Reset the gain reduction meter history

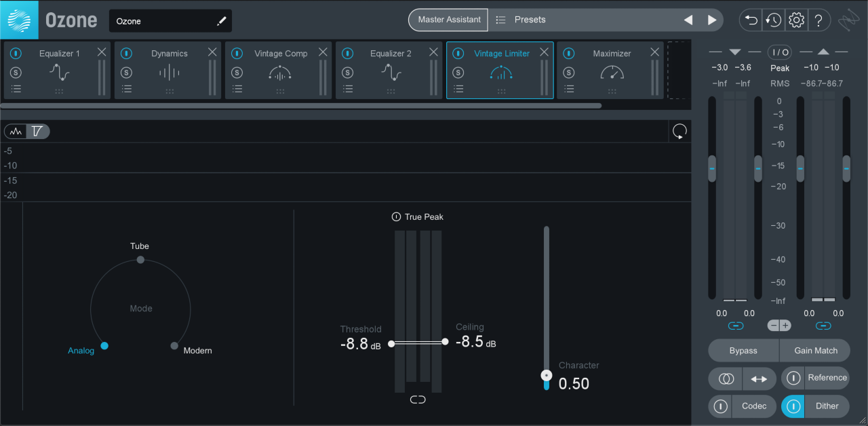click(679, 132)
